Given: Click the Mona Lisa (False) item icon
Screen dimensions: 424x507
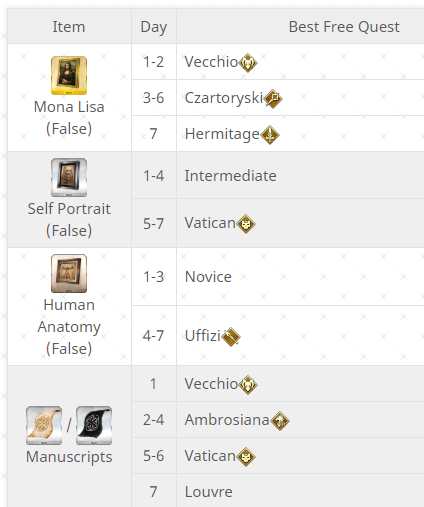Looking at the screenshot, I should (x=69, y=75).
